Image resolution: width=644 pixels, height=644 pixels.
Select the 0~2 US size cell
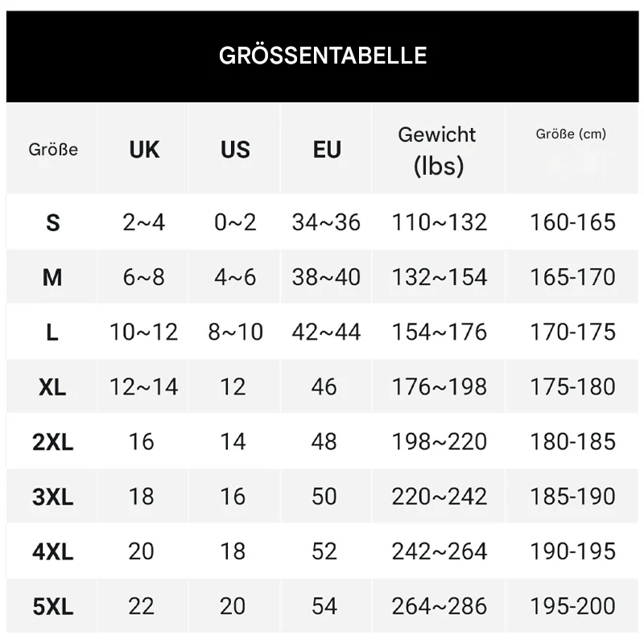tap(235, 222)
